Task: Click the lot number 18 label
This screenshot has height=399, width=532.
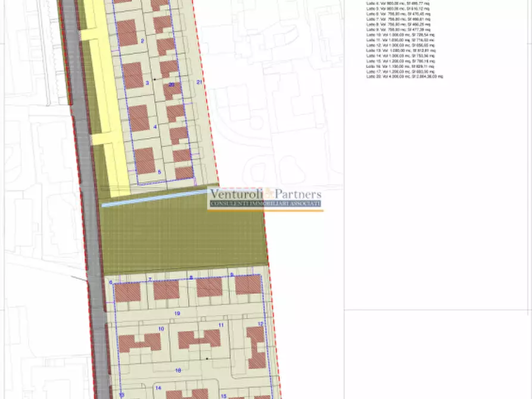Action: [178, 370]
